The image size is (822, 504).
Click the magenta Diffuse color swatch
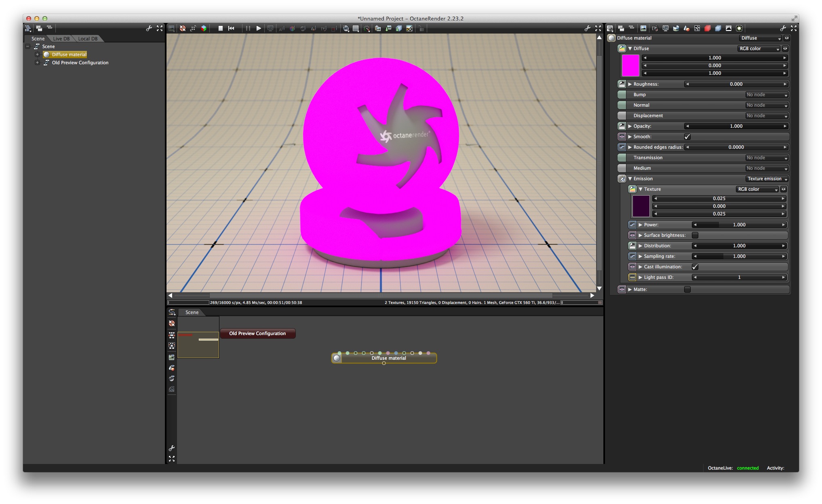point(630,65)
